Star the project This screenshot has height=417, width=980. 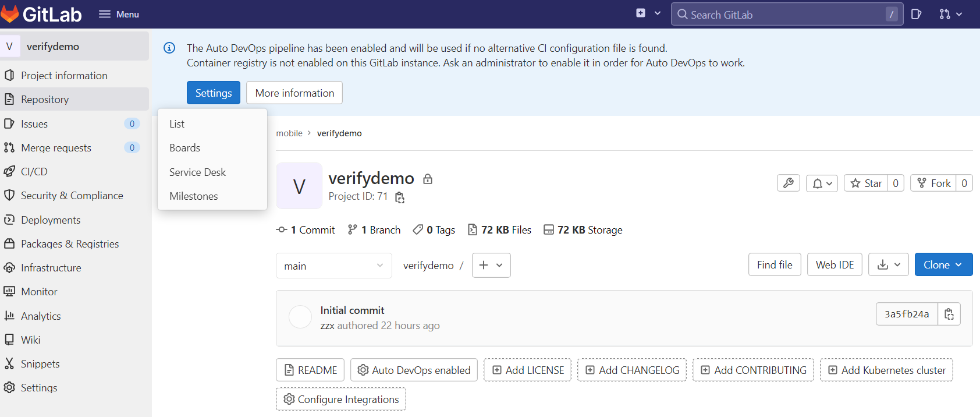coord(866,183)
